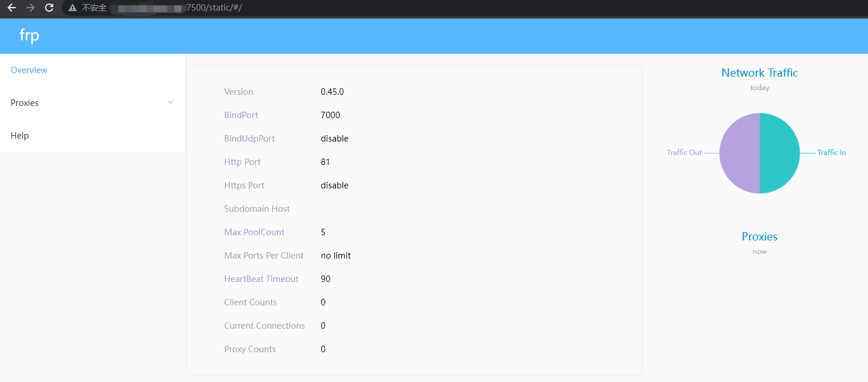Click the not-secure warning triangle icon
This screenshot has height=382, width=868.
pyautogui.click(x=73, y=8)
